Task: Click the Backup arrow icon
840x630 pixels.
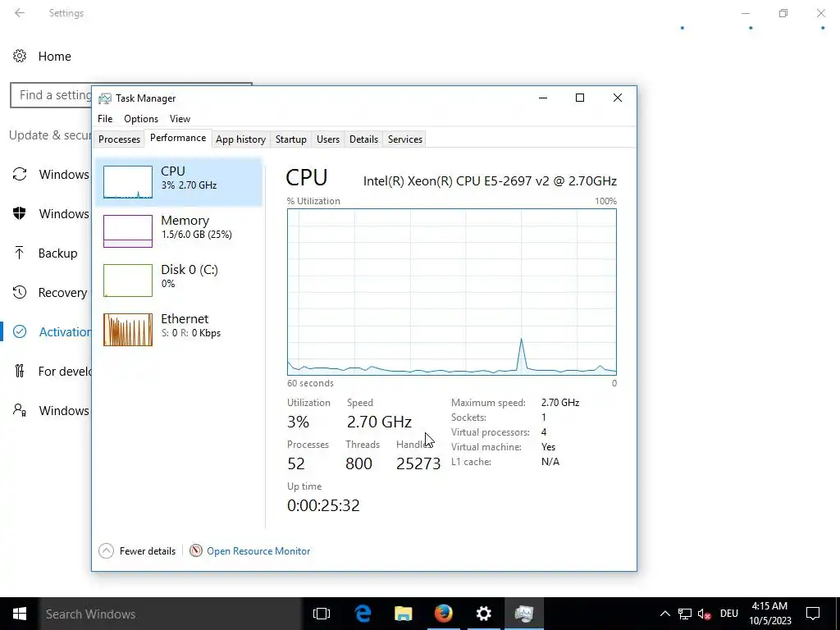Action: click(20, 253)
